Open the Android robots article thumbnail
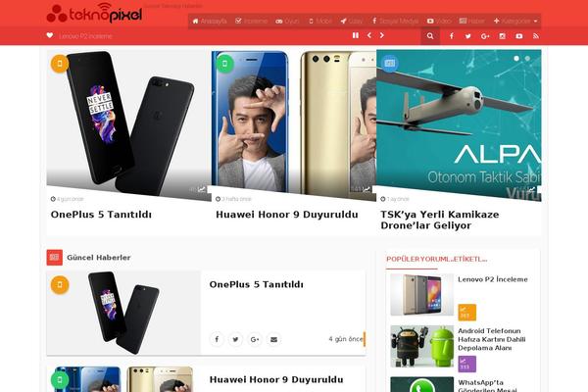 coord(421,346)
